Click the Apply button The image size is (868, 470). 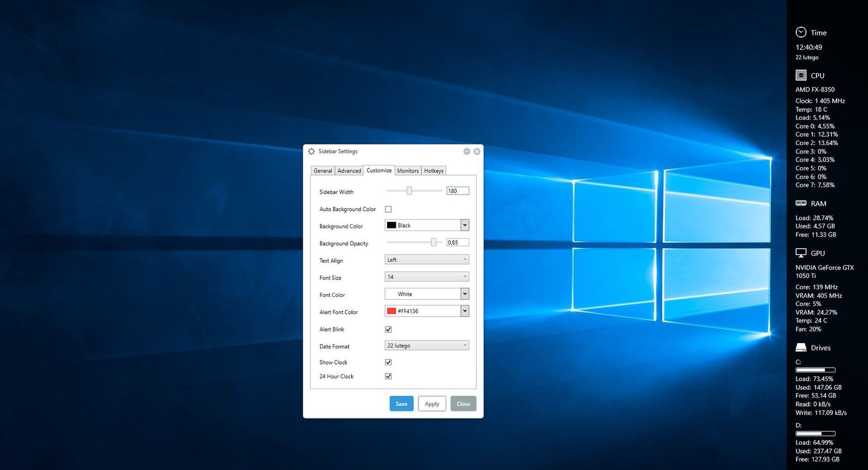click(432, 403)
